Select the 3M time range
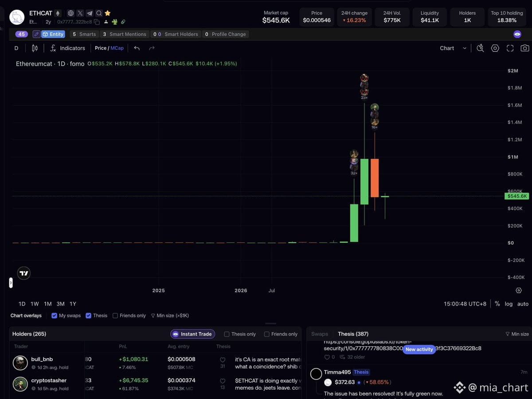Image resolution: width=532 pixels, height=399 pixels. click(x=60, y=304)
